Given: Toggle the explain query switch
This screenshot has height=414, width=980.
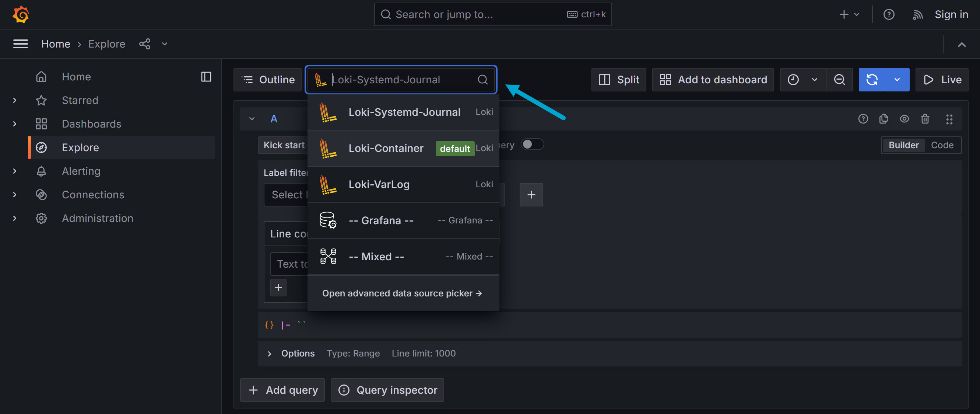Looking at the screenshot, I should click(x=532, y=145).
